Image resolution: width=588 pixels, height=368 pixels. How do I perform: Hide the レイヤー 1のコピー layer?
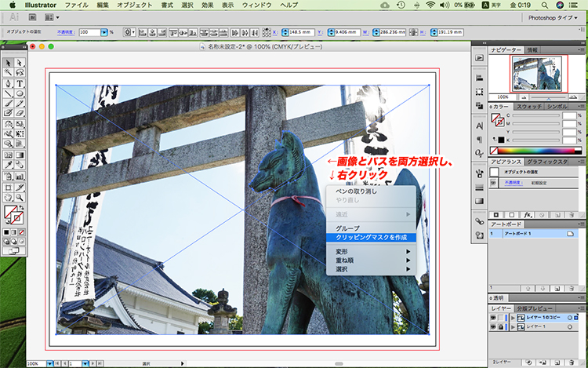pos(493,317)
